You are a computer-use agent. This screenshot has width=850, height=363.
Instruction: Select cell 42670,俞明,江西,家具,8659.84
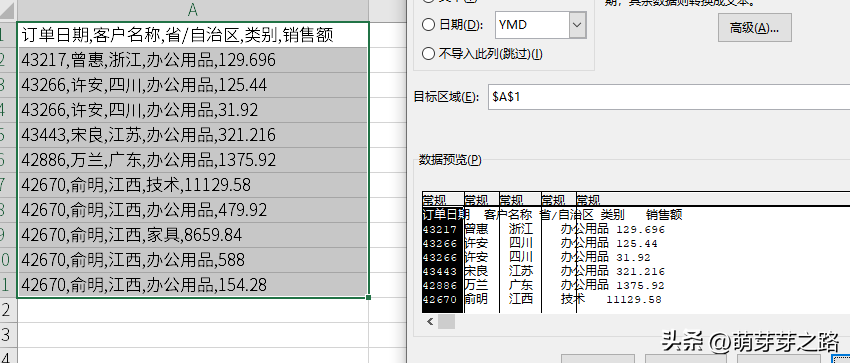coord(192,235)
